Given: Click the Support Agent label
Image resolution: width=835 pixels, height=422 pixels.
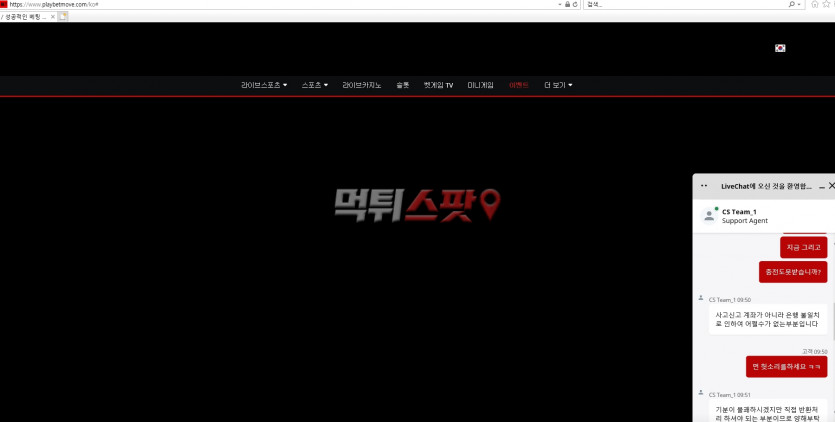Looking at the screenshot, I should (x=744, y=221).
